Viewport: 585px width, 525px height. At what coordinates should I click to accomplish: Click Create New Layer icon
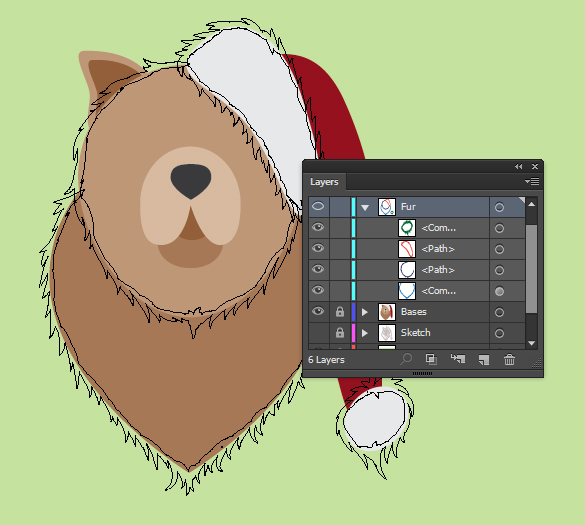tap(484, 360)
